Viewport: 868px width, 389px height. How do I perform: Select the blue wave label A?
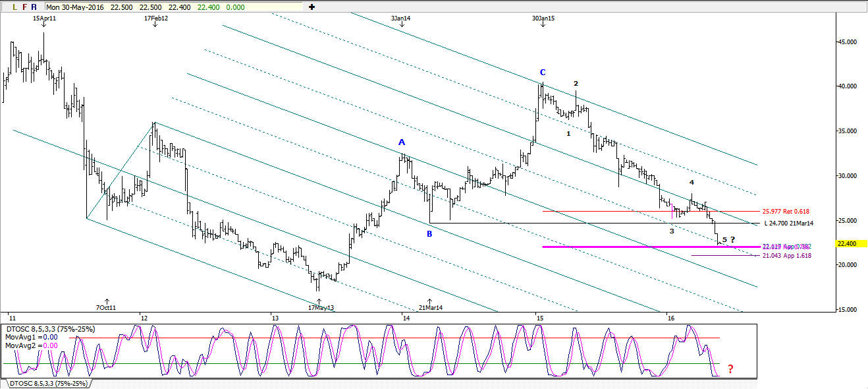[401, 142]
